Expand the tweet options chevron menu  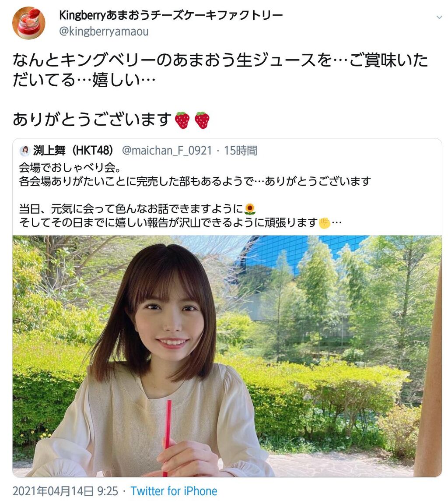(x=439, y=18)
